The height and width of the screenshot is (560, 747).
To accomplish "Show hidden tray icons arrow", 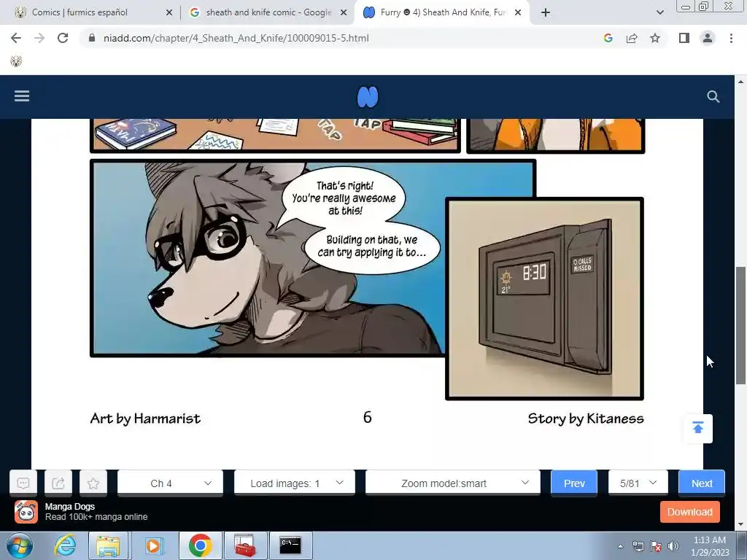I will 620,546.
